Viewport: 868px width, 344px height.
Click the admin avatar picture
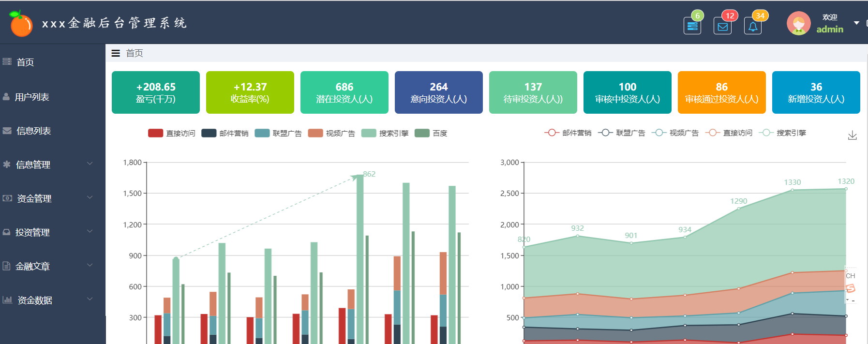799,23
